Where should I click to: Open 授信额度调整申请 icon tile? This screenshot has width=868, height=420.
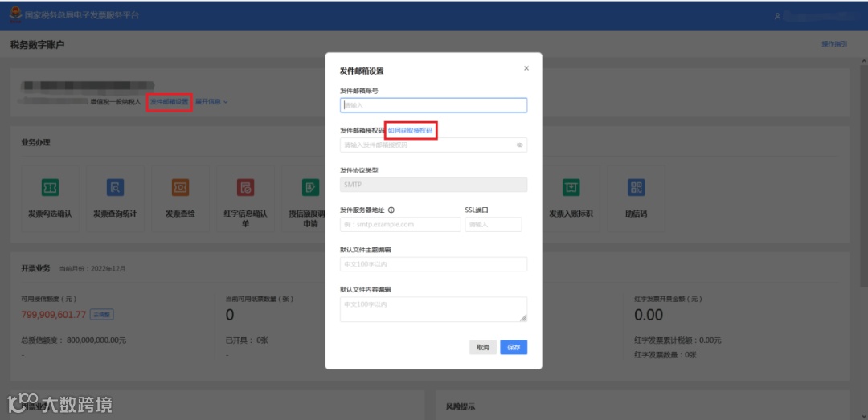[303, 198]
